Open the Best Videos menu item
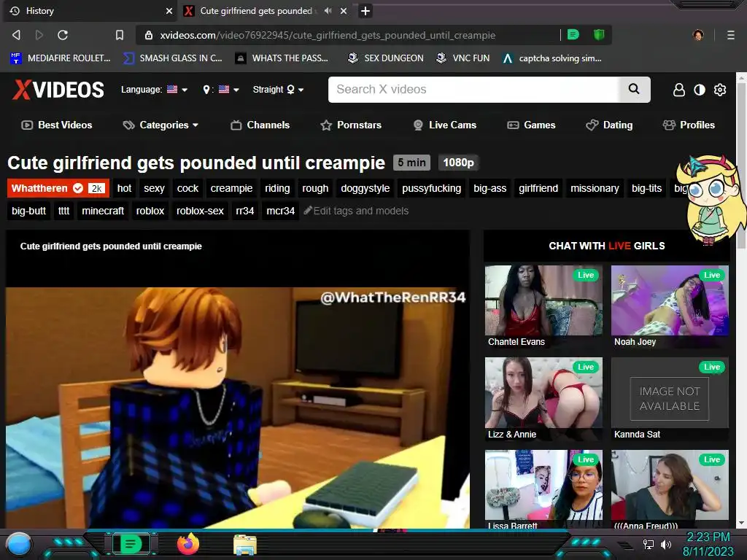This screenshot has width=747, height=560. click(x=57, y=125)
